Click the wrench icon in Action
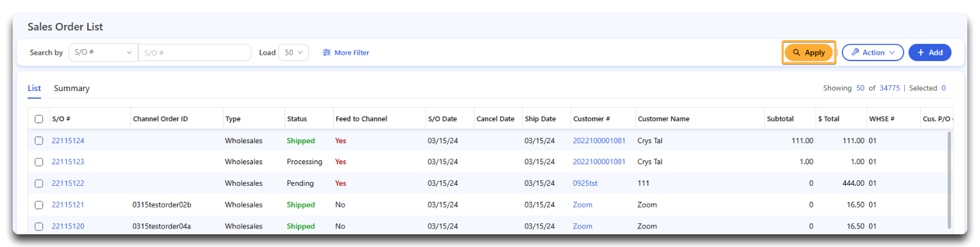Viewport: 980px width, 247px height. [x=855, y=53]
